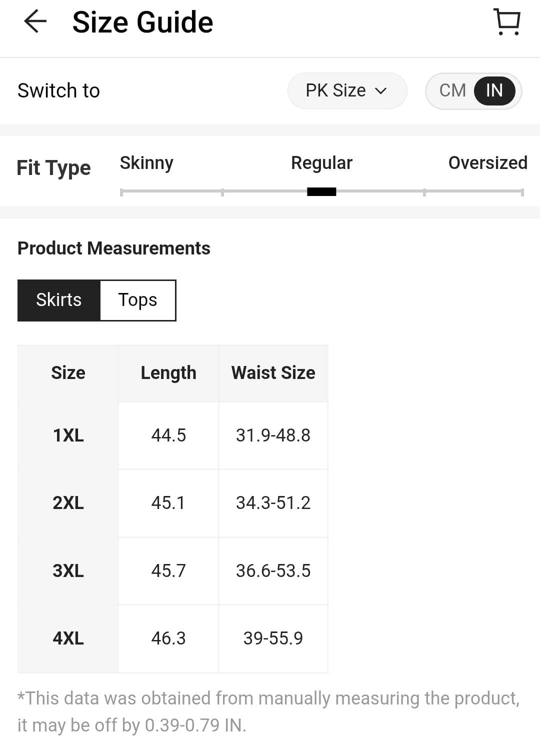
Task: Select the 4XL size row
Action: 173,638
